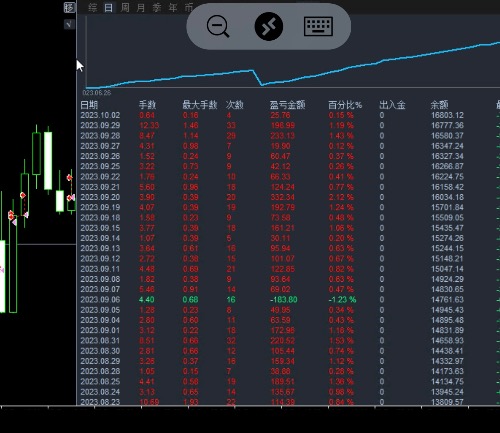The width and height of the screenshot is (500, 433).
Task: Sort by the 日期 date column header
Action: coord(89,105)
